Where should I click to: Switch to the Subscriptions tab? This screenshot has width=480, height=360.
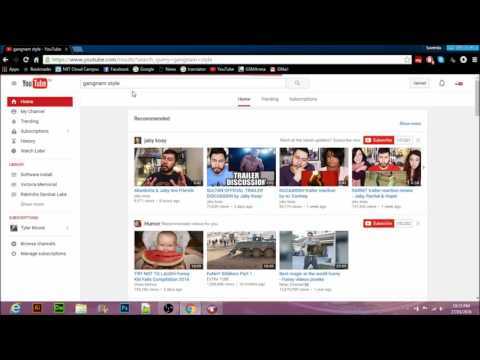click(x=303, y=99)
